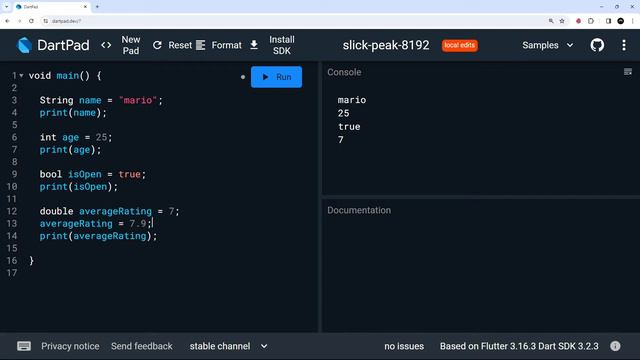The image size is (640, 360).
Task: Collapse the main function fold arrow
Action: (21, 76)
